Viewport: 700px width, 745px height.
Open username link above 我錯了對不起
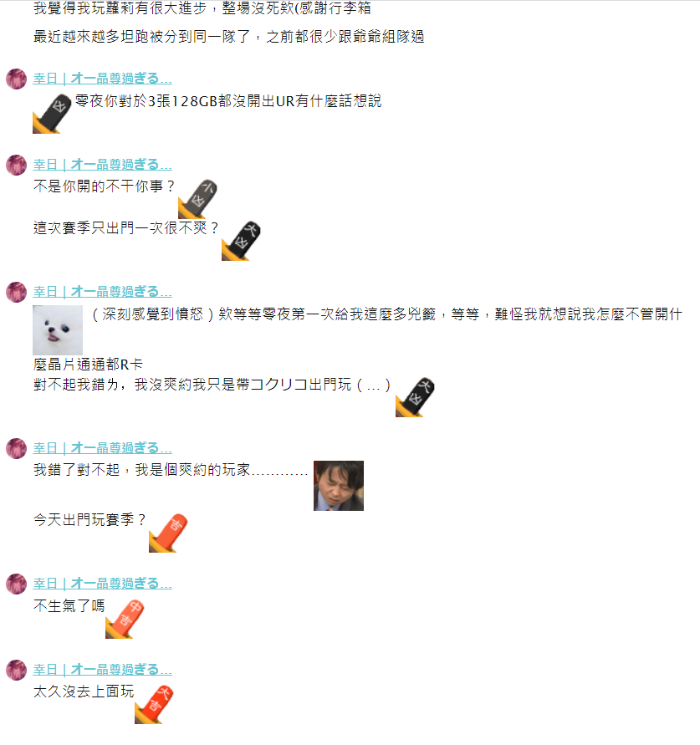click(102, 447)
